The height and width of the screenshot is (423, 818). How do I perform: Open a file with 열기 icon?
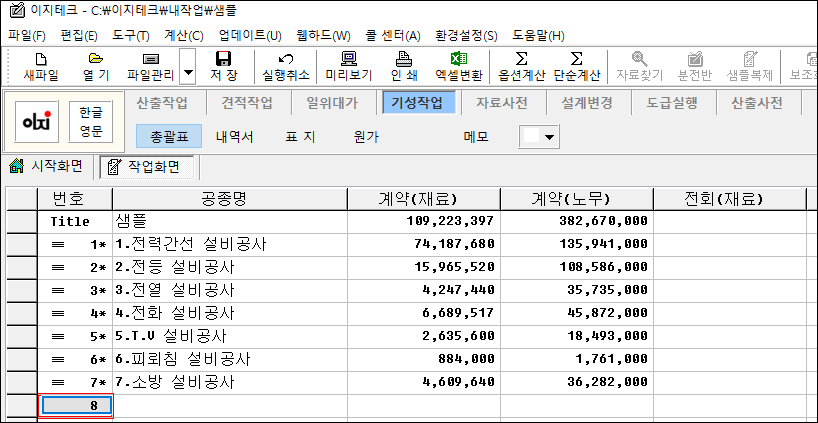96,66
